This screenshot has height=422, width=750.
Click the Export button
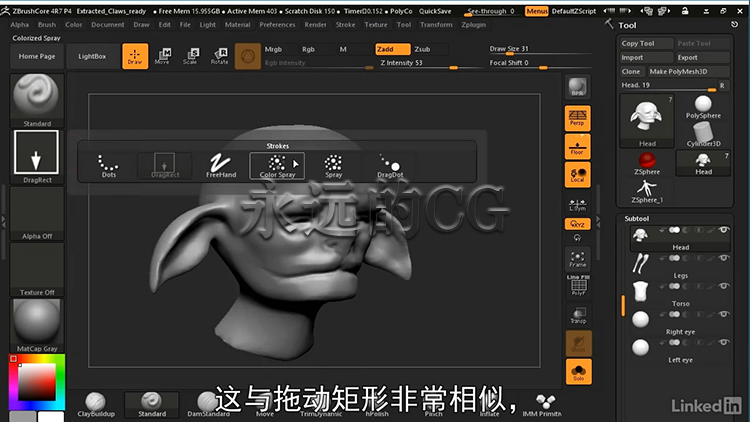click(703, 57)
